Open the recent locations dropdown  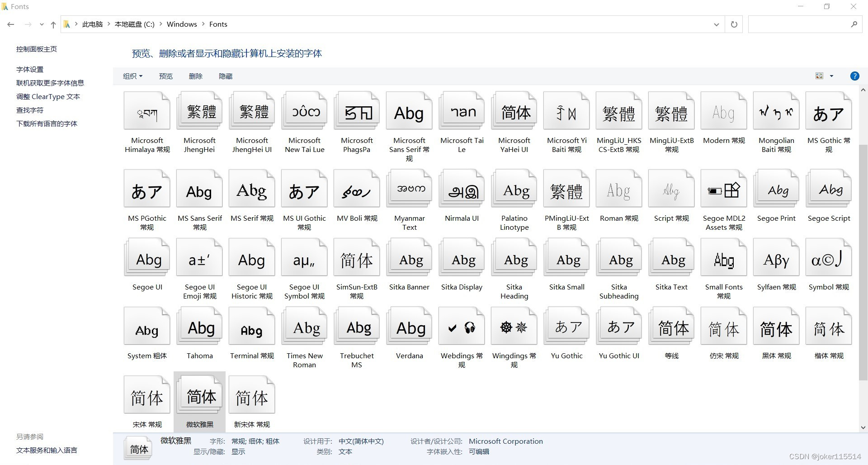(x=42, y=24)
